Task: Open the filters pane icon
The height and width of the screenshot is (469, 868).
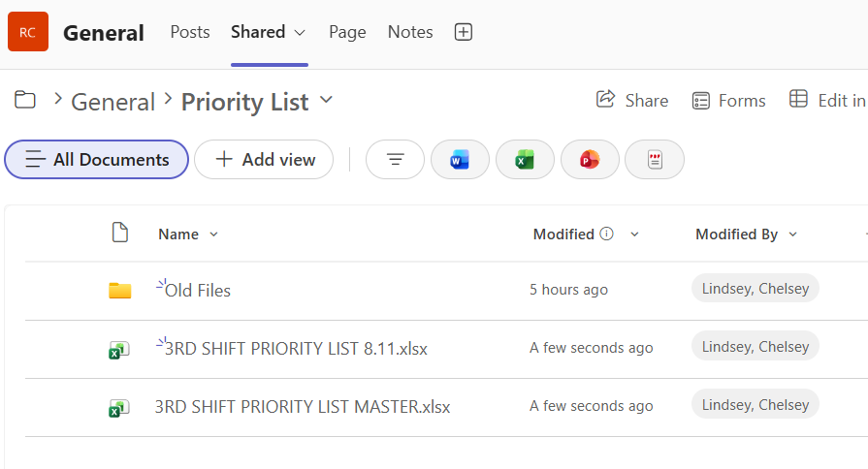Action: [x=395, y=159]
